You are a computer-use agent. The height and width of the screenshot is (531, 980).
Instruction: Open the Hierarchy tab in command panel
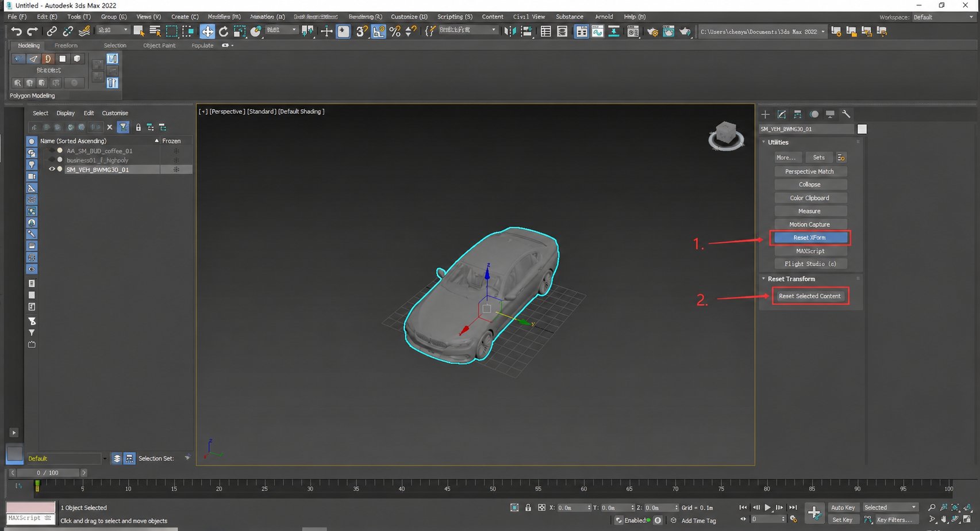[x=797, y=114]
